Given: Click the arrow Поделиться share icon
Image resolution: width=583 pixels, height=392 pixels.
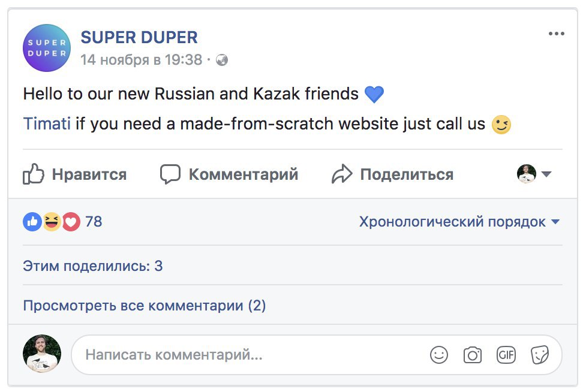Looking at the screenshot, I should 342,174.
